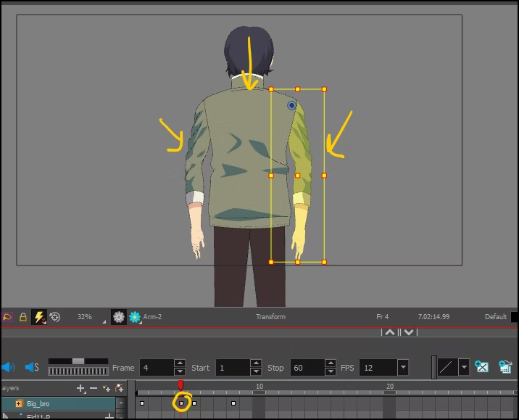Select the Big_bro layer name

(38, 404)
